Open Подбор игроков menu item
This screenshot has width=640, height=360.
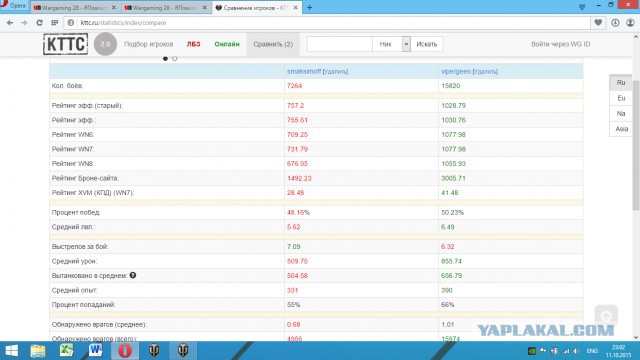(x=149, y=44)
